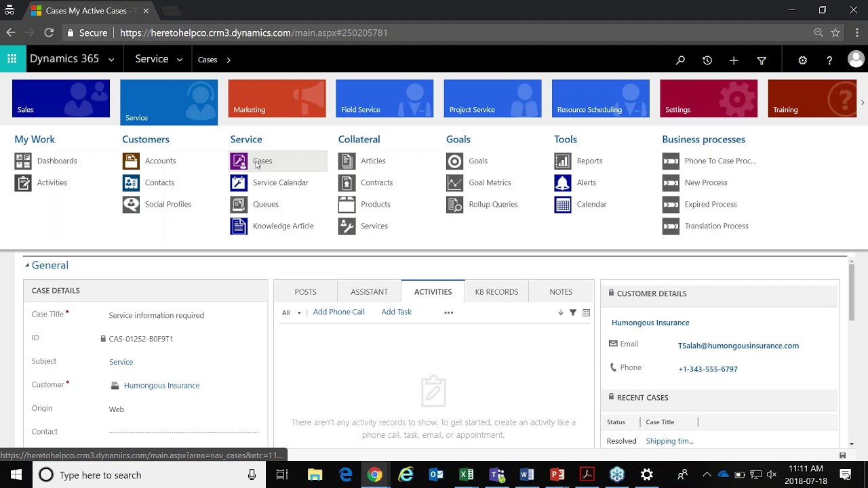Open the Shipping tim... recent case
The width and height of the screenshot is (868, 488).
coord(669,441)
